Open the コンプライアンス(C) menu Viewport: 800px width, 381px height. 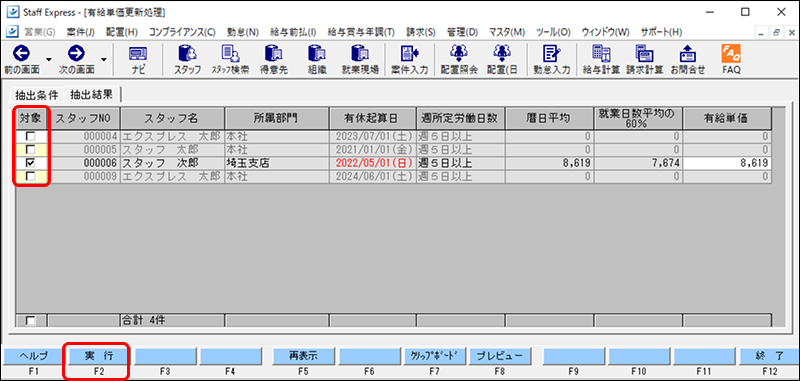(182, 32)
